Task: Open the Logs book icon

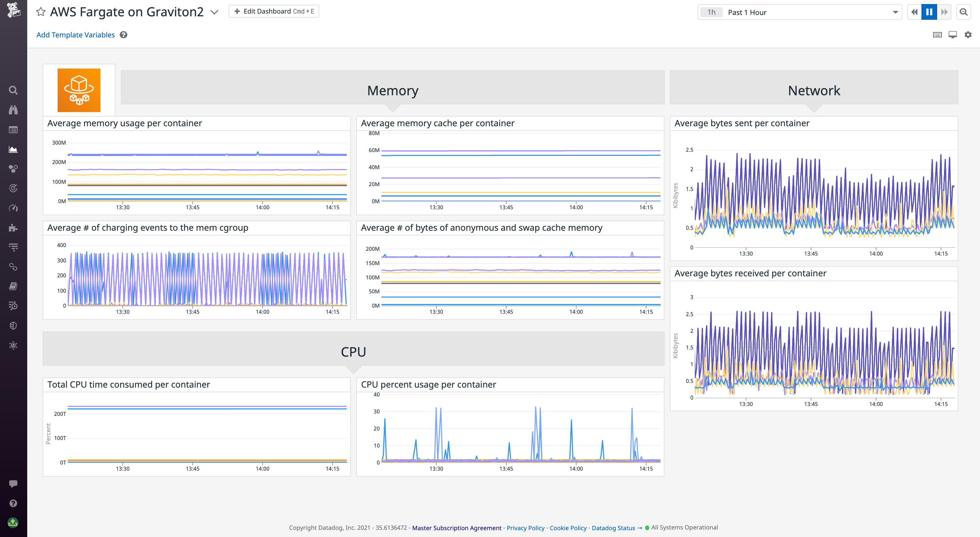Action: 13,286
